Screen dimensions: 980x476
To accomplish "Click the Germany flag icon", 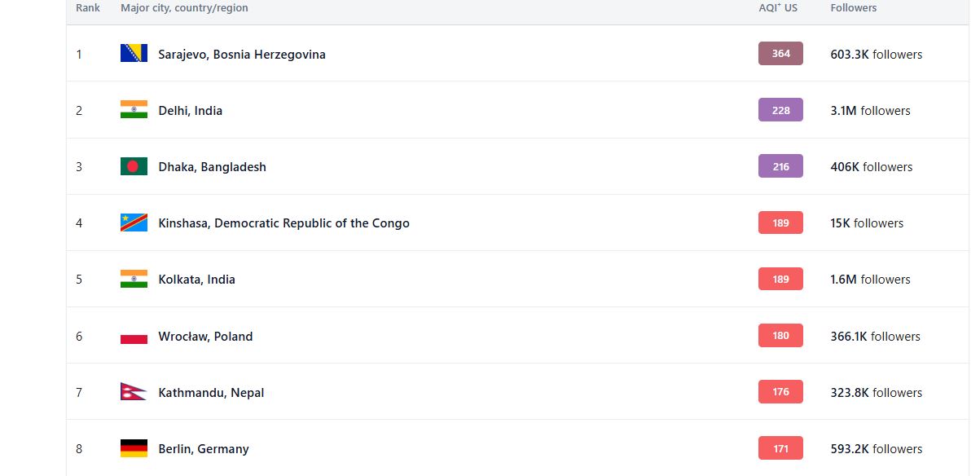I will [134, 448].
